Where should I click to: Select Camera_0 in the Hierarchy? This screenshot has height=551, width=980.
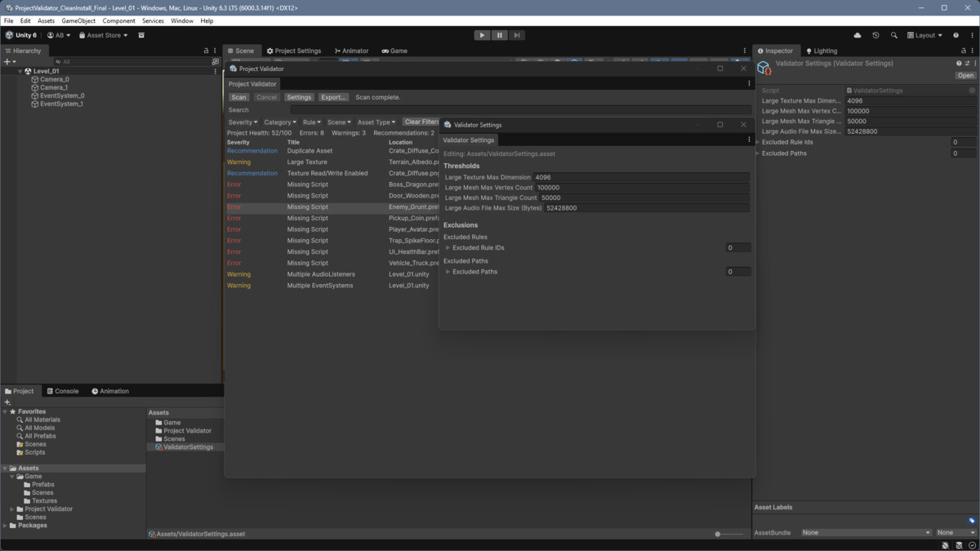tap(55, 79)
